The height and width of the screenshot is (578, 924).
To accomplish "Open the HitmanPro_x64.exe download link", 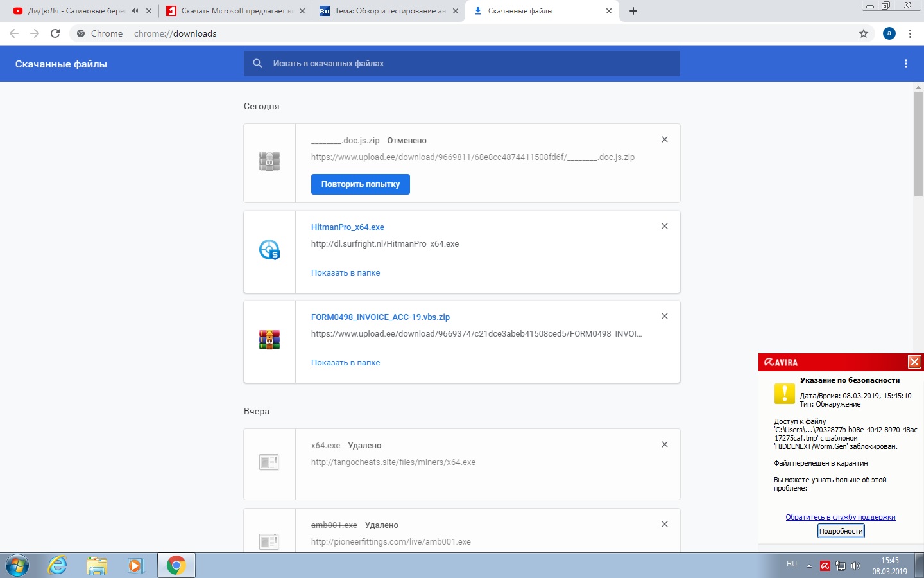I will point(348,227).
